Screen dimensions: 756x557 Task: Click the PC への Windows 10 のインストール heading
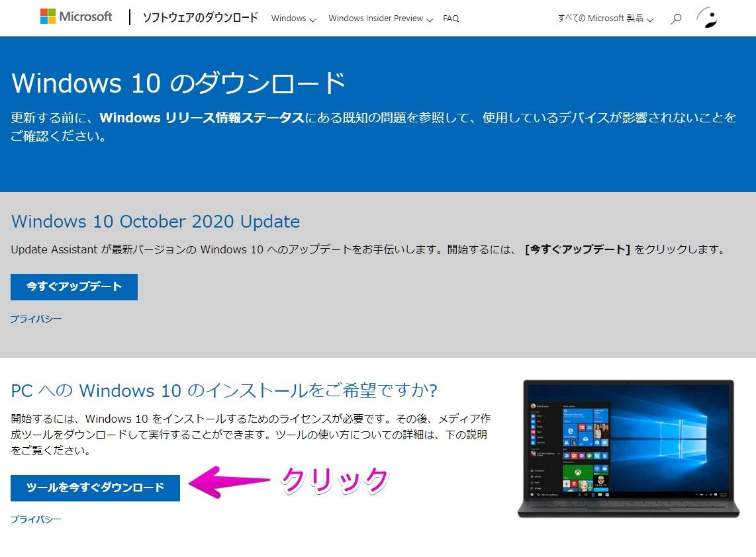click(224, 390)
